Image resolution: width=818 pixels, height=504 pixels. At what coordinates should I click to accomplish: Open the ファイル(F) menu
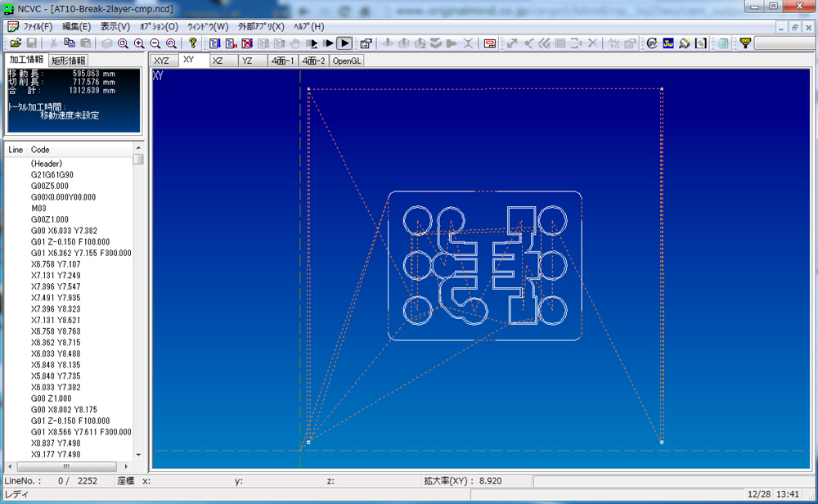[38, 26]
